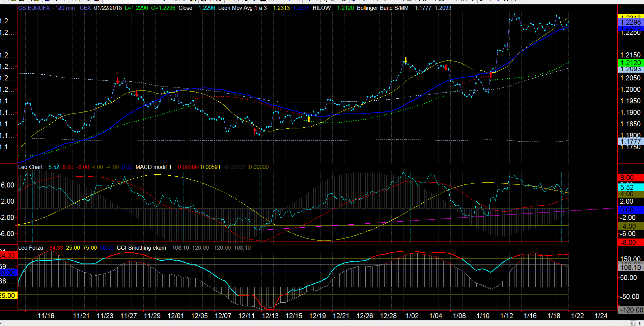Click the 1.2093 tag on right axis
The width and height of the screenshot is (644, 326).
[631, 69]
